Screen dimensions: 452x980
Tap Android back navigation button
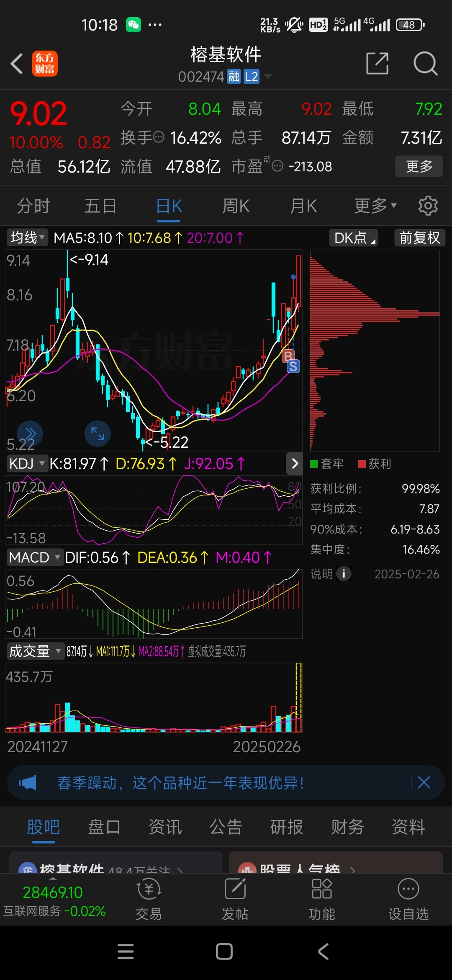pyautogui.click(x=323, y=952)
